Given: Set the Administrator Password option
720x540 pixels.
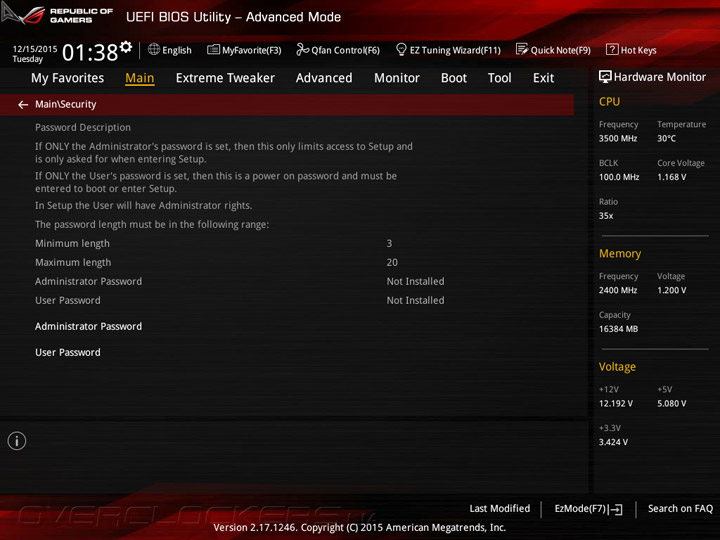Looking at the screenshot, I should click(x=89, y=326).
